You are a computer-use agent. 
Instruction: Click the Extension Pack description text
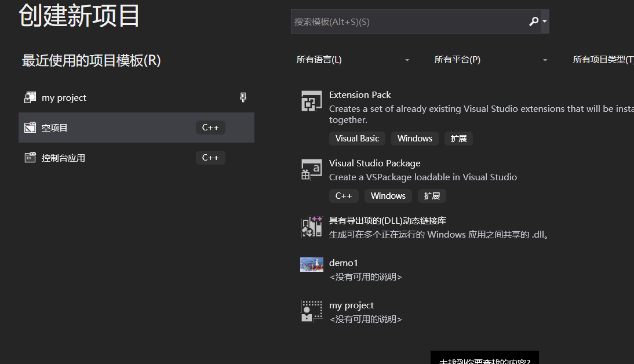click(x=481, y=114)
